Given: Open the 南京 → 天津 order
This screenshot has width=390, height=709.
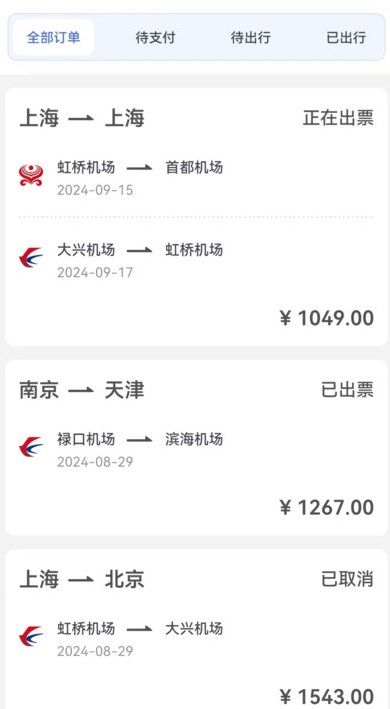Looking at the screenshot, I should [x=82, y=390].
